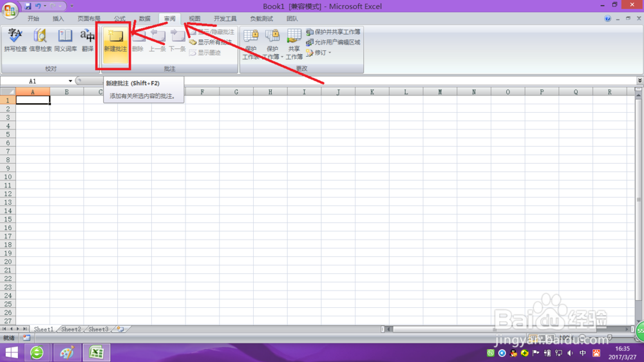Show all comments with 显示所有批注

(x=211, y=42)
